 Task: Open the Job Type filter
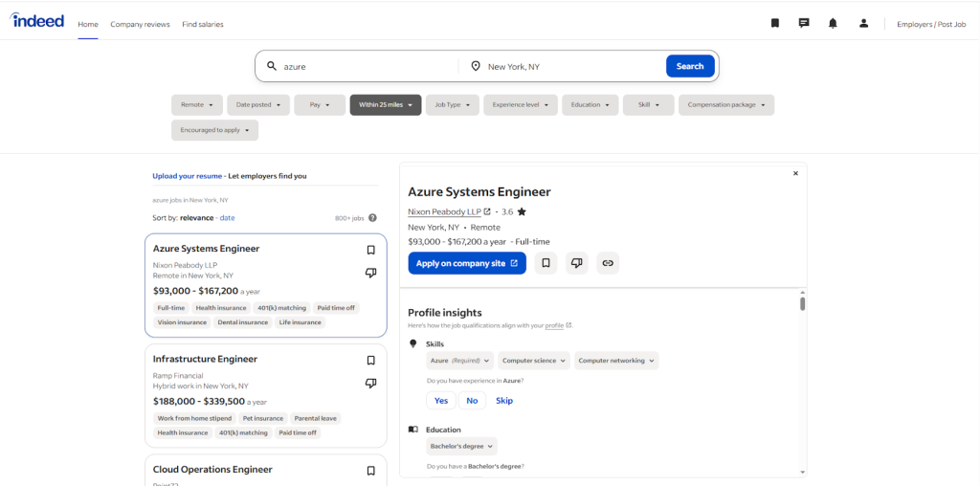[x=453, y=105]
